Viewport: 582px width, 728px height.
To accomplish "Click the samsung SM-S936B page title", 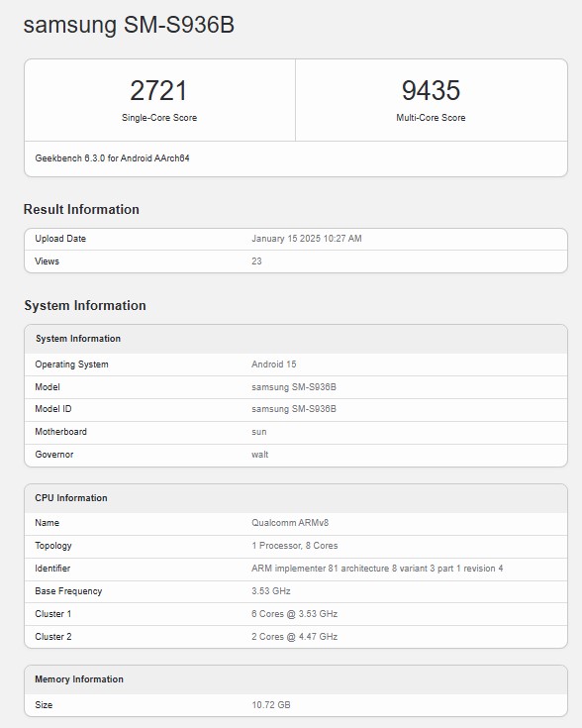I will click(x=129, y=25).
